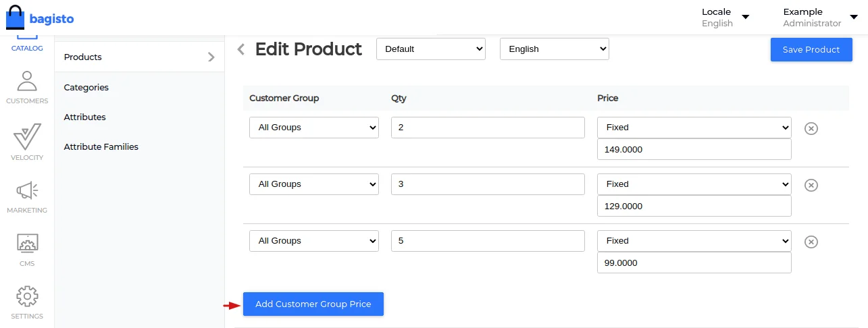
Task: Remove the 129.0000 price row
Action: pos(811,185)
